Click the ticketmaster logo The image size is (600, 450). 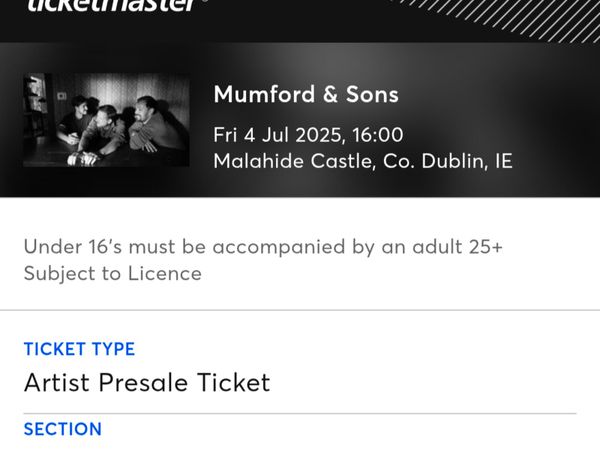[112, 5]
